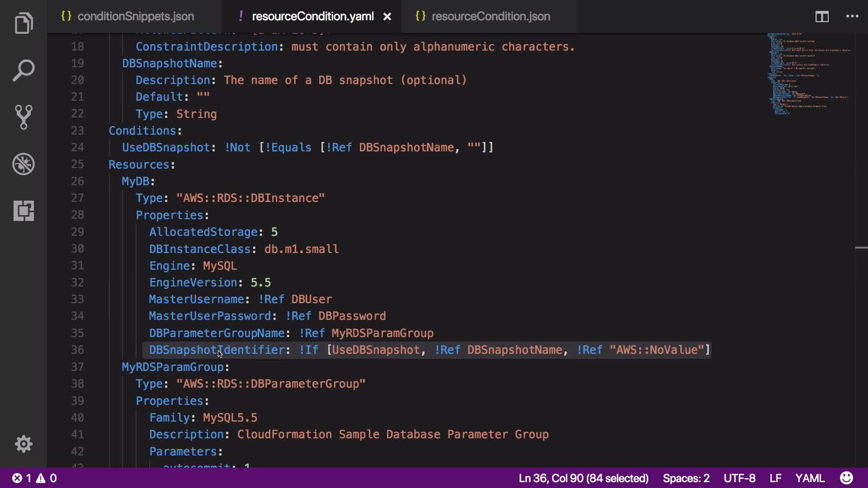Switch to resourceCondition.json tab
868x488 pixels.
click(x=491, y=17)
